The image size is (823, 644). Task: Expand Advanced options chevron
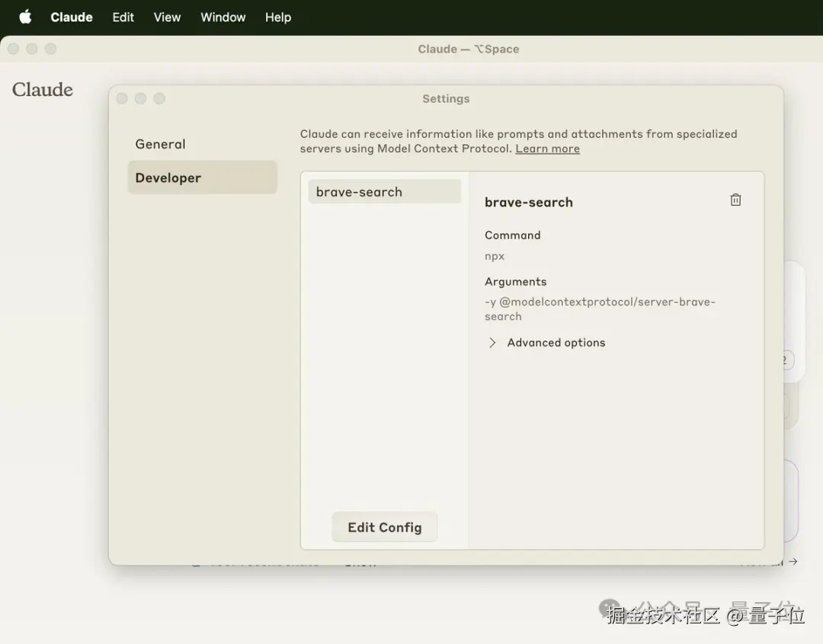492,343
